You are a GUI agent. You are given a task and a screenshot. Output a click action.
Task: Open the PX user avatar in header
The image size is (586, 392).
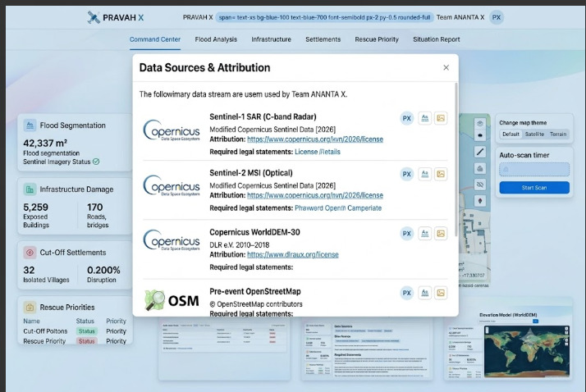click(497, 17)
